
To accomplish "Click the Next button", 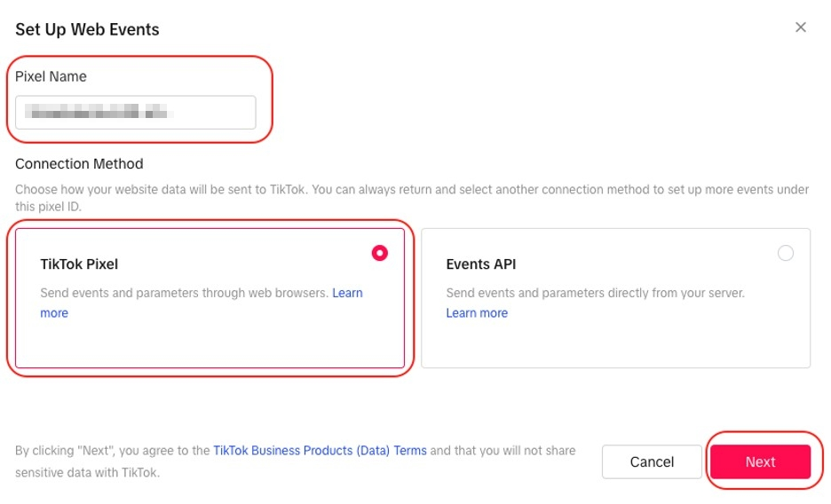I will pos(761,461).
